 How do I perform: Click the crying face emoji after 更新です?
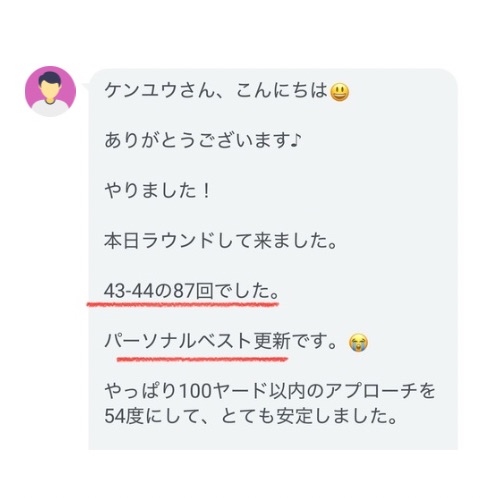point(358,343)
